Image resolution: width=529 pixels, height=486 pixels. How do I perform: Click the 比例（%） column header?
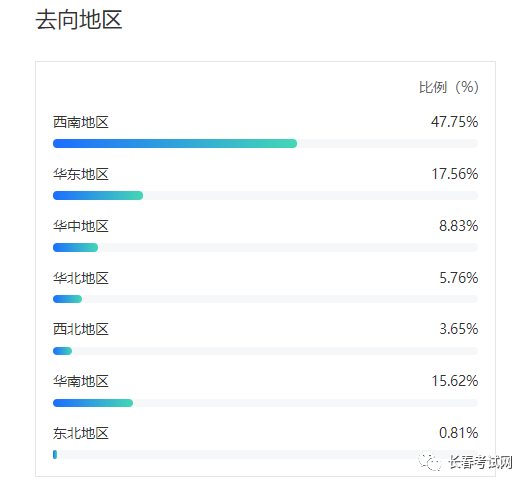(x=448, y=87)
